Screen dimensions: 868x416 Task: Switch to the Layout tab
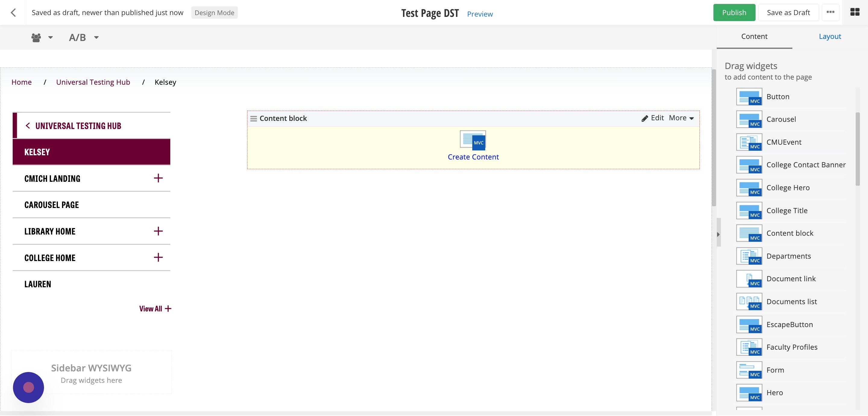tap(830, 36)
